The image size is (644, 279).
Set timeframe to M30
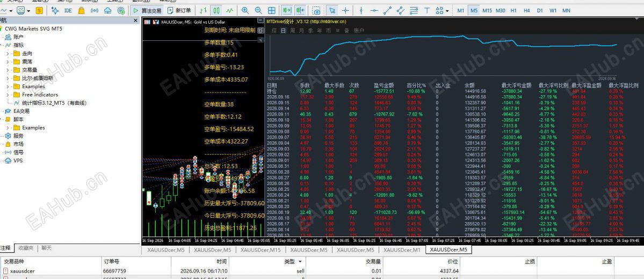point(500,10)
